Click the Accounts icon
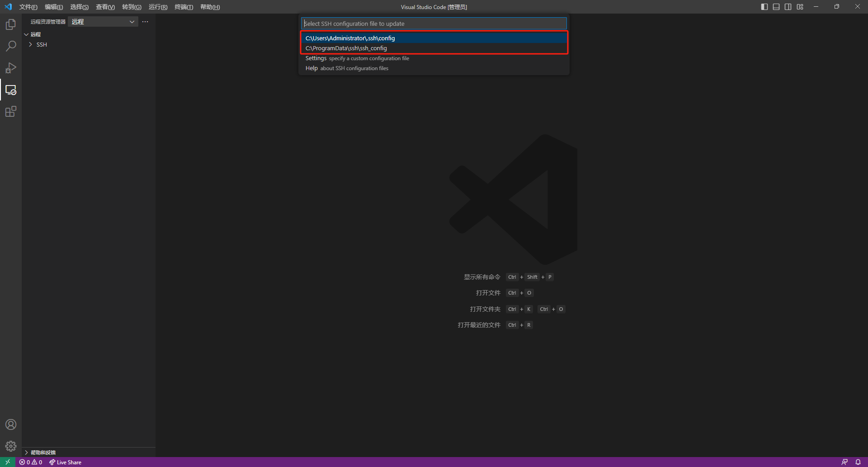This screenshot has height=467, width=868. point(11,424)
